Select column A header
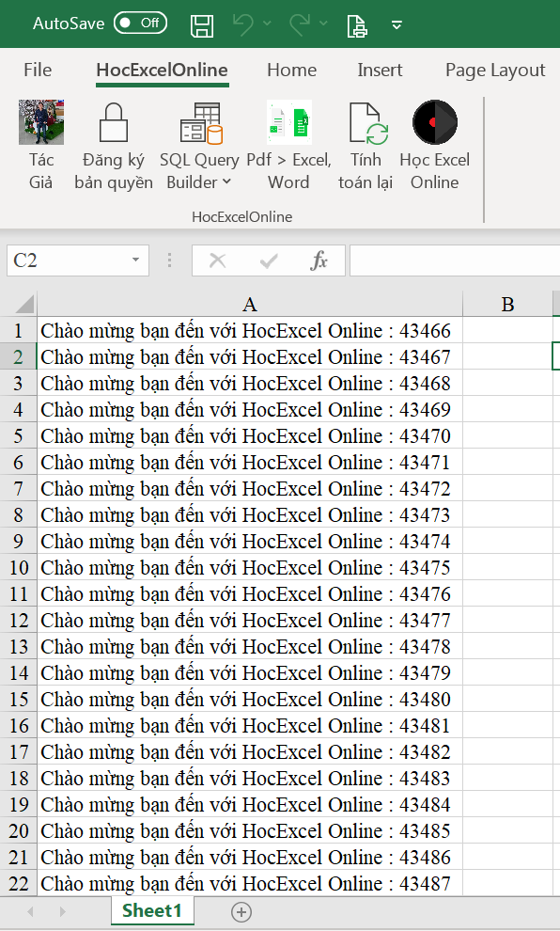This screenshot has width=560, height=931. 250,304
